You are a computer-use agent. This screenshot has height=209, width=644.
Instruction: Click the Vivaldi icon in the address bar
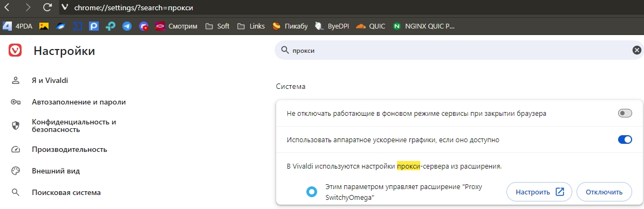65,8
